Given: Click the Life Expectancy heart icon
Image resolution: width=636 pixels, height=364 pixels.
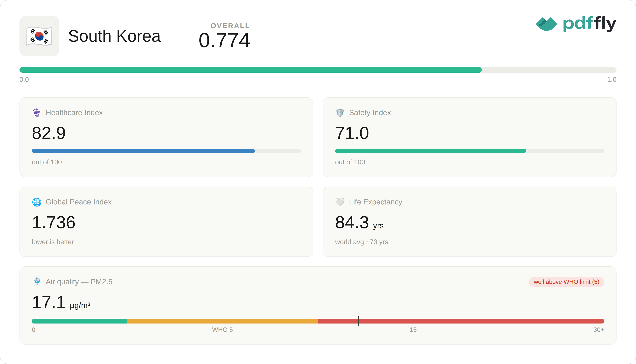Looking at the screenshot, I should pos(340,202).
